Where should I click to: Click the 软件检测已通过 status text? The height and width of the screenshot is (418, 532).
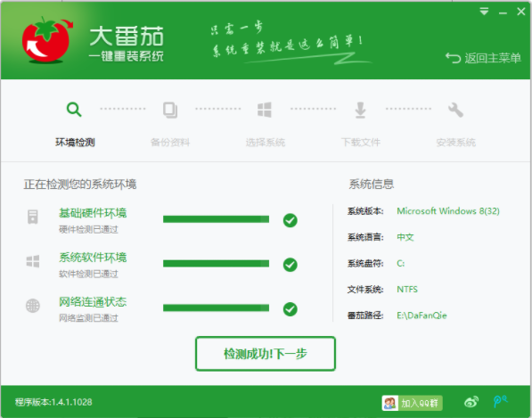88,275
